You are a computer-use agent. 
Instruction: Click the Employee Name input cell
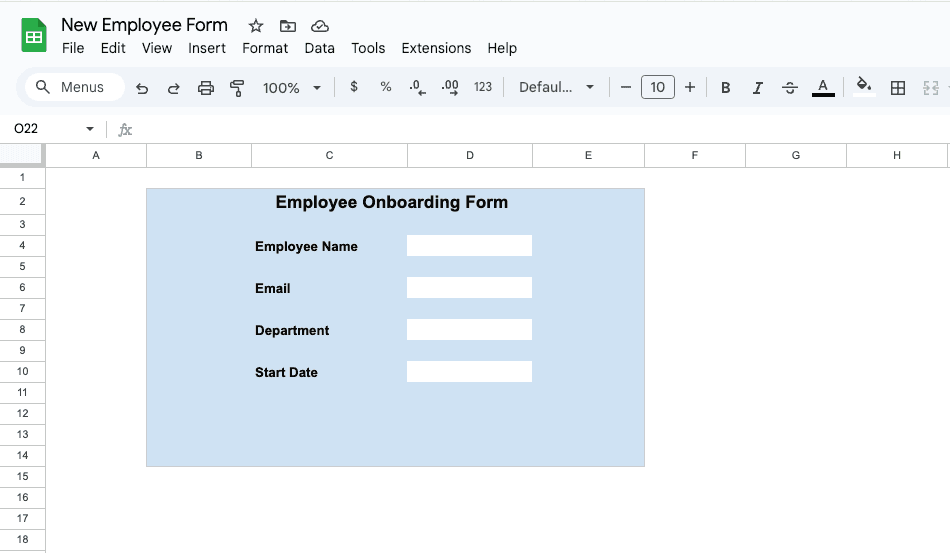[470, 246]
